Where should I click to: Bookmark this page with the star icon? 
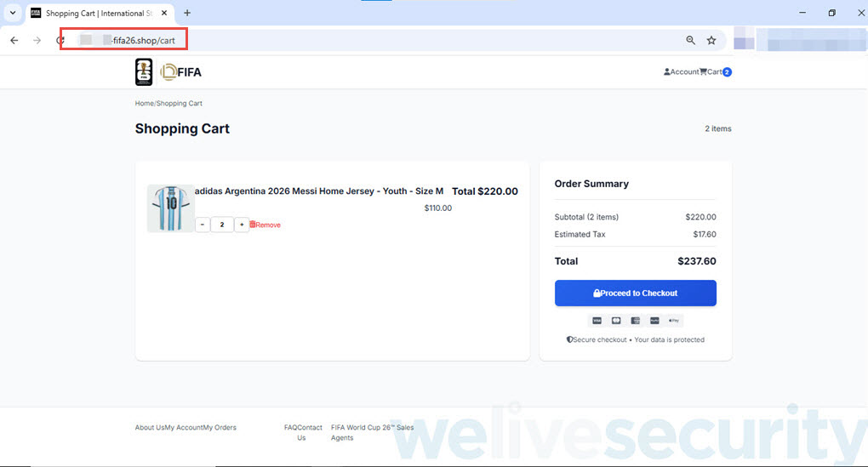(711, 40)
